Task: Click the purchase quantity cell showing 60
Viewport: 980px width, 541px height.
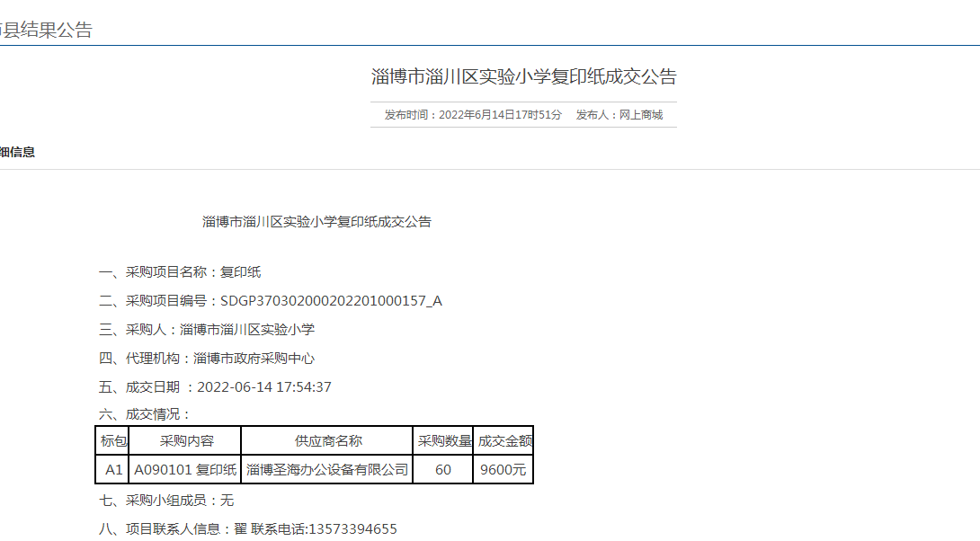Action: point(443,469)
